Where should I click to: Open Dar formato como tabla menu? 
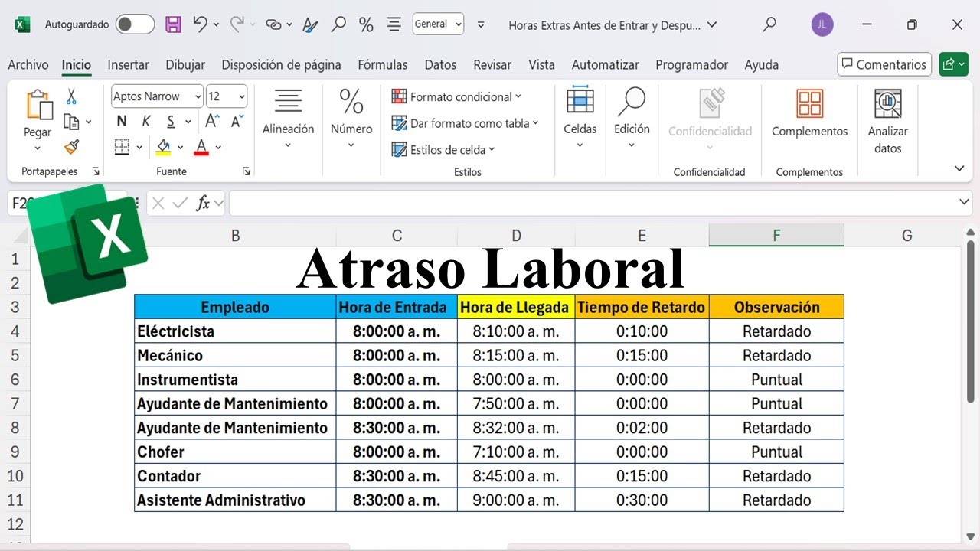click(465, 123)
